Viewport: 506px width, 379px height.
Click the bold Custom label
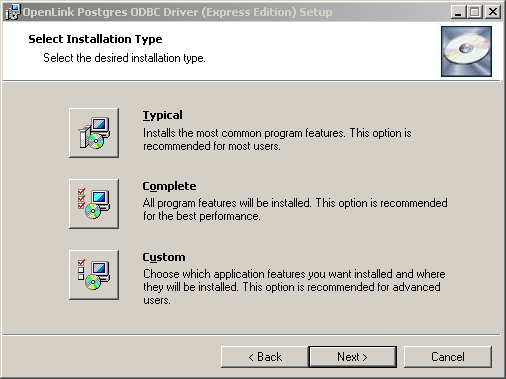(164, 257)
